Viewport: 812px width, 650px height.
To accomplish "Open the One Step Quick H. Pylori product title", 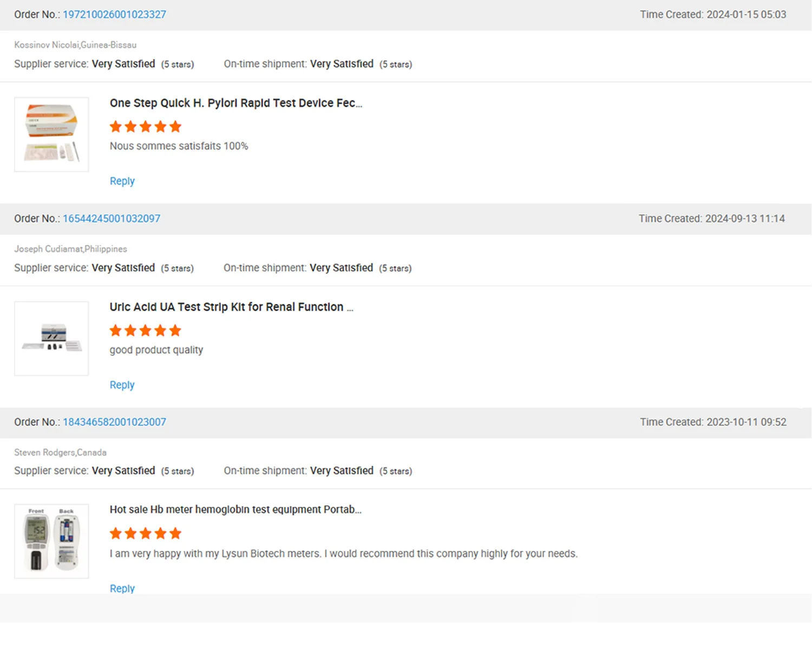I will pyautogui.click(x=235, y=103).
